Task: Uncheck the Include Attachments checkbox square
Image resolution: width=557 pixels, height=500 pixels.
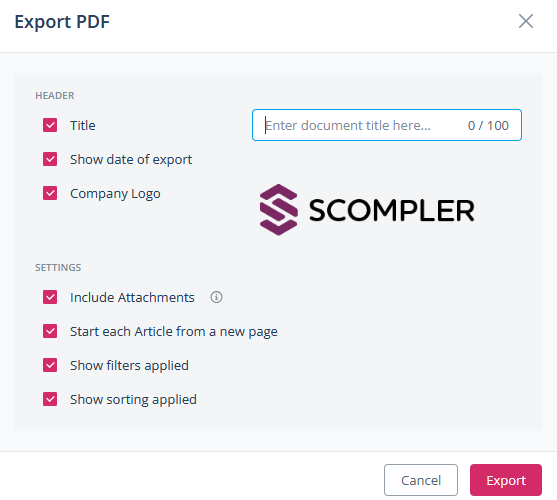Action: click(50, 297)
